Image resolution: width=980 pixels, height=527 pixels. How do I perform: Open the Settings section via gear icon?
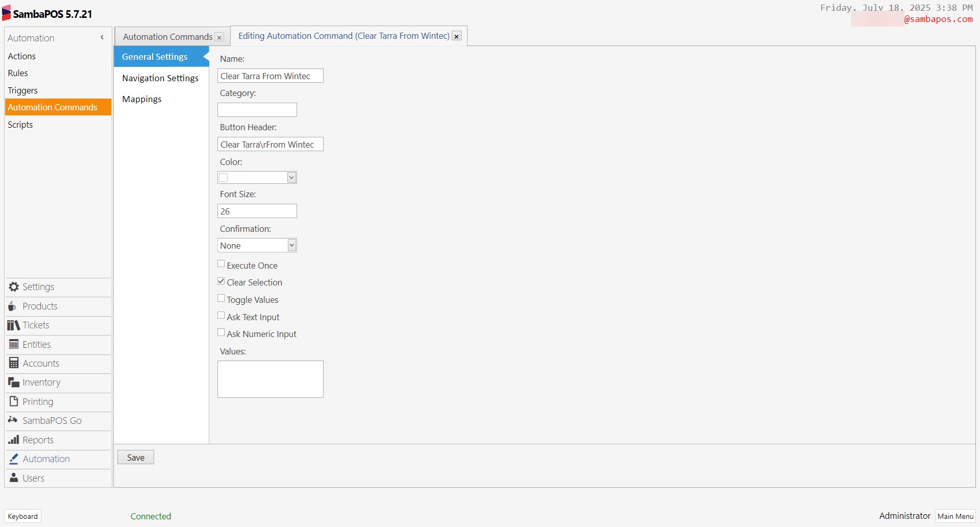pos(13,287)
